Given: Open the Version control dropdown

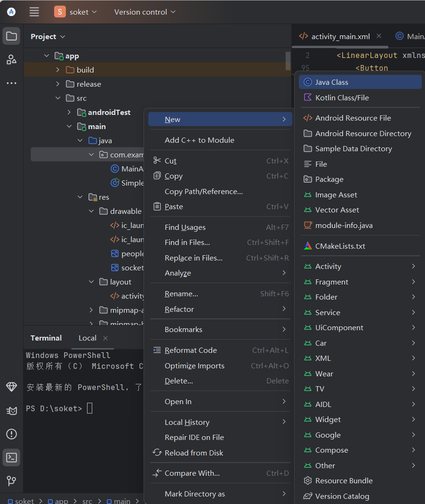Looking at the screenshot, I should 145,12.
